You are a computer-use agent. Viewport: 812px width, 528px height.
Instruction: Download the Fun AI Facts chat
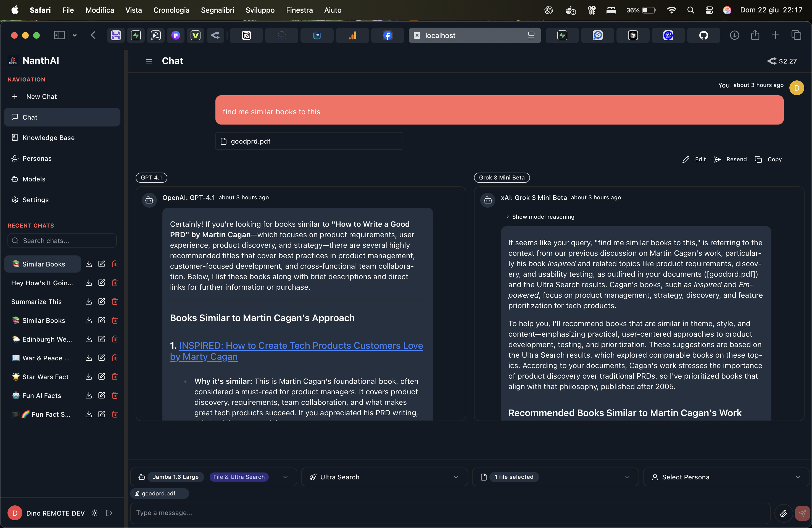tap(89, 395)
